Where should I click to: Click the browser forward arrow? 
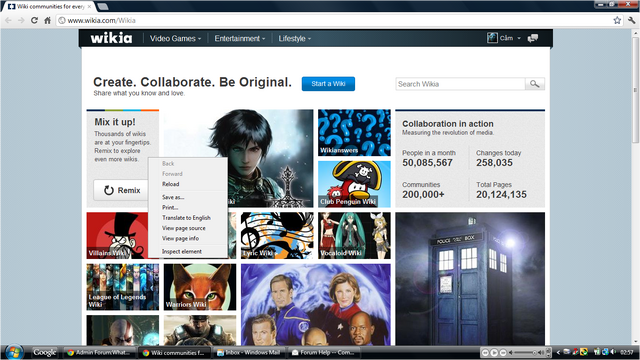21,20
